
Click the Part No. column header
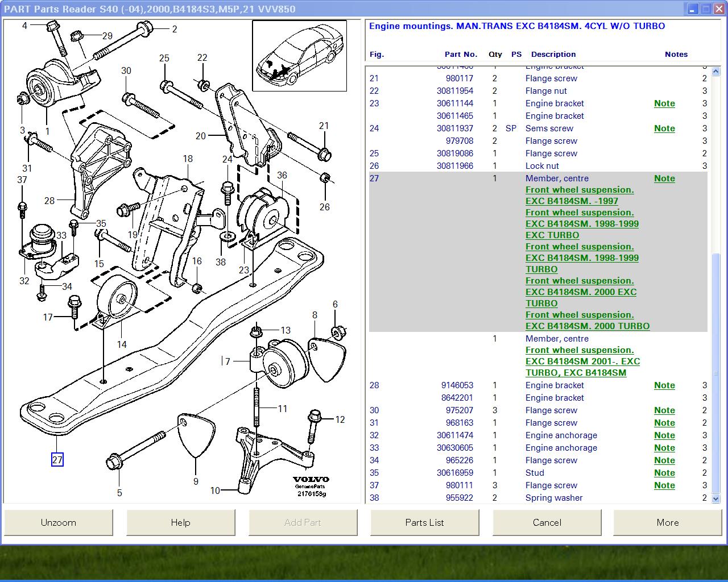coord(461,55)
